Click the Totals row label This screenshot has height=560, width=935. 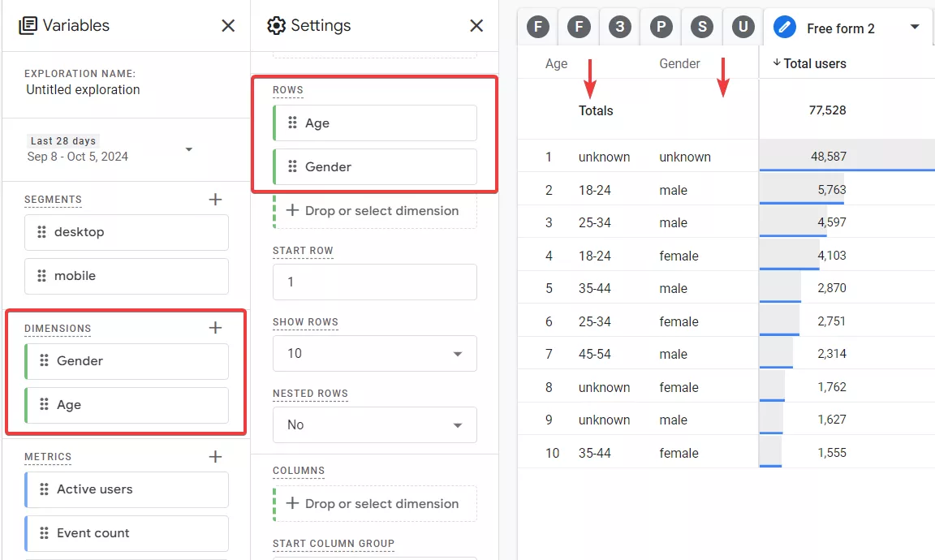click(596, 110)
